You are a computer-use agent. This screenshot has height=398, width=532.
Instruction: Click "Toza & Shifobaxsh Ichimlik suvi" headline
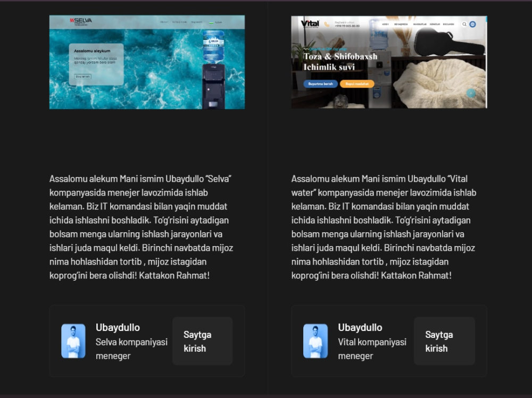tap(340, 62)
